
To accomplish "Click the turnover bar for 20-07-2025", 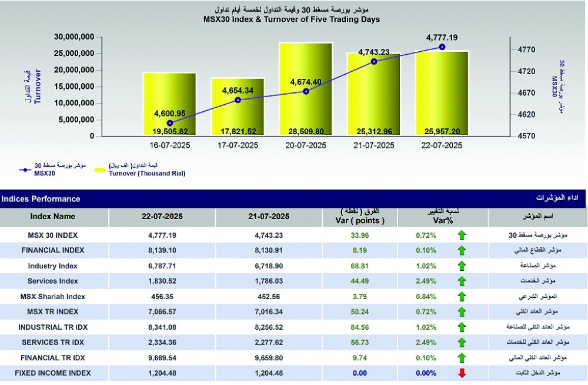I will click(x=306, y=89).
